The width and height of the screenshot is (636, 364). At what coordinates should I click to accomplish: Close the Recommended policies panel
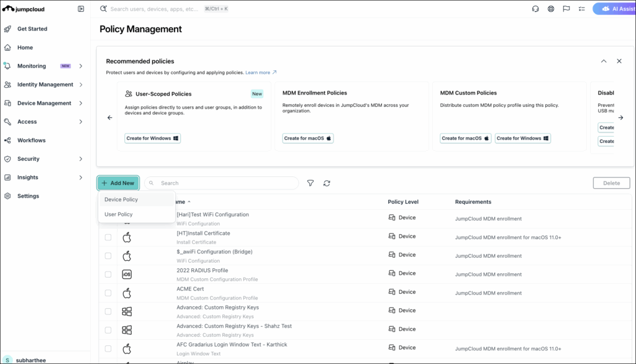point(619,61)
